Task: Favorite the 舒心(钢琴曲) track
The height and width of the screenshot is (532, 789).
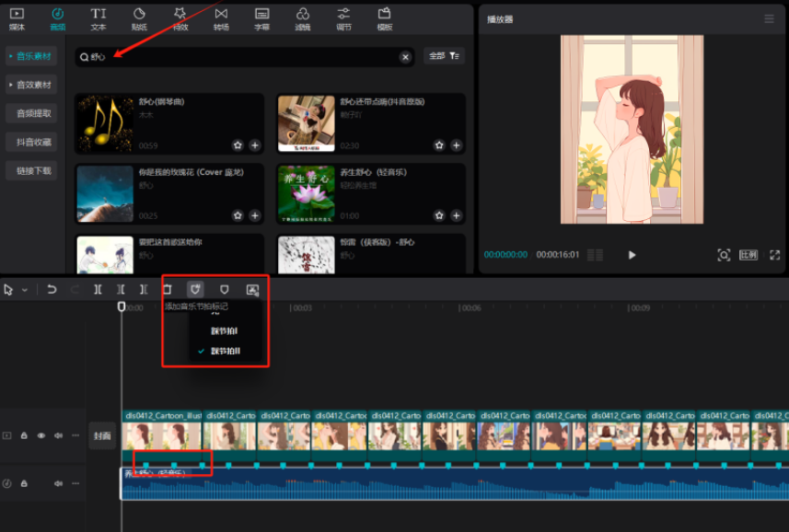Action: (238, 145)
